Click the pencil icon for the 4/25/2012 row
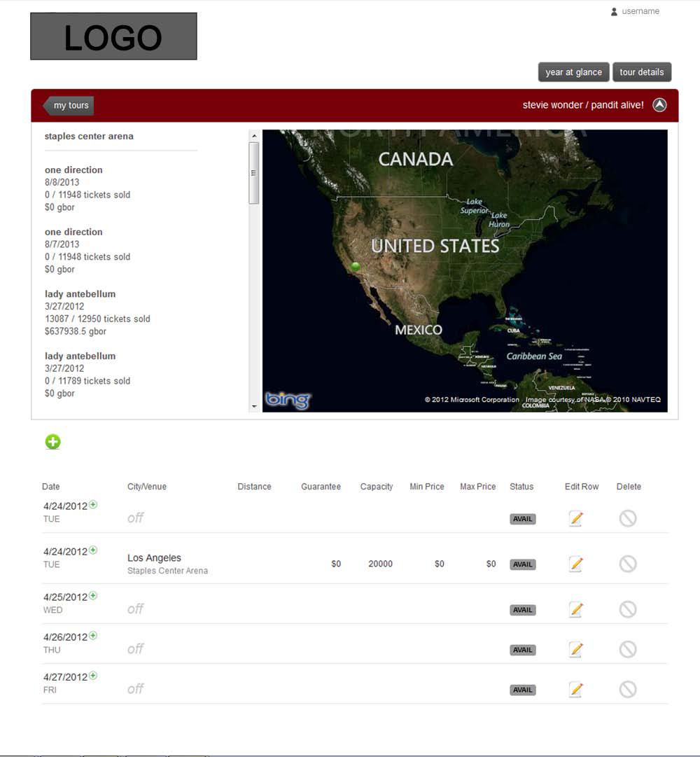 pos(576,609)
